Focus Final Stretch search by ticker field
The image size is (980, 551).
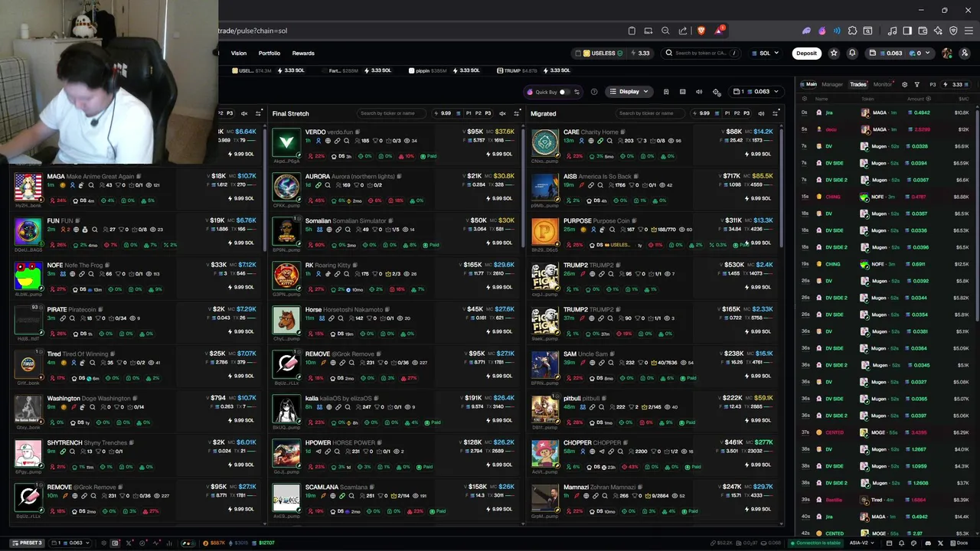click(x=391, y=113)
